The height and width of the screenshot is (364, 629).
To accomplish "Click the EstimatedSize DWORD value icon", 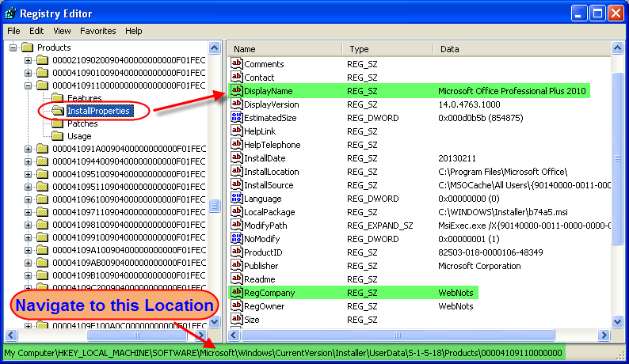I will click(x=236, y=118).
